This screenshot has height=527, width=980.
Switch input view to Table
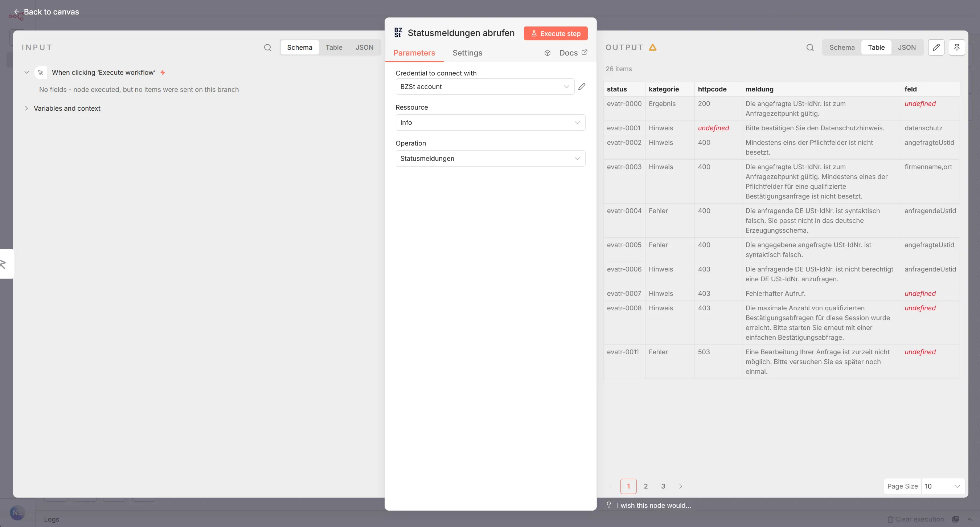tap(334, 48)
